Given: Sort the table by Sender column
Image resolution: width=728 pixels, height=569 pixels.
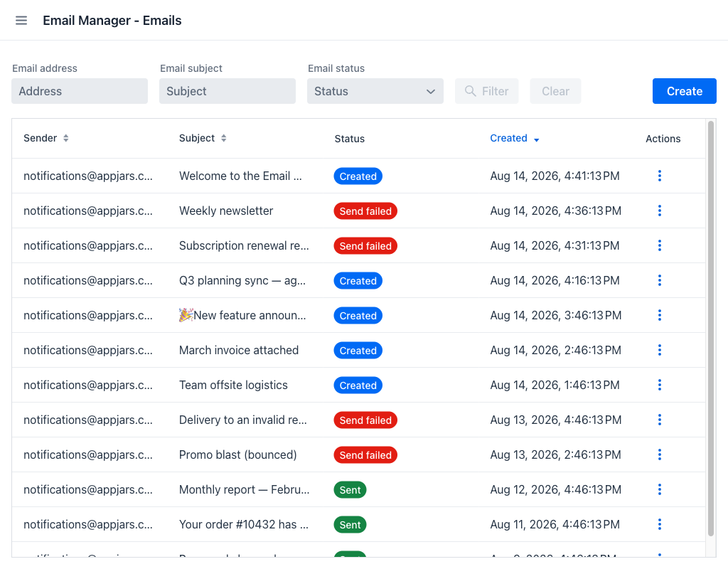Looking at the screenshot, I should point(46,138).
